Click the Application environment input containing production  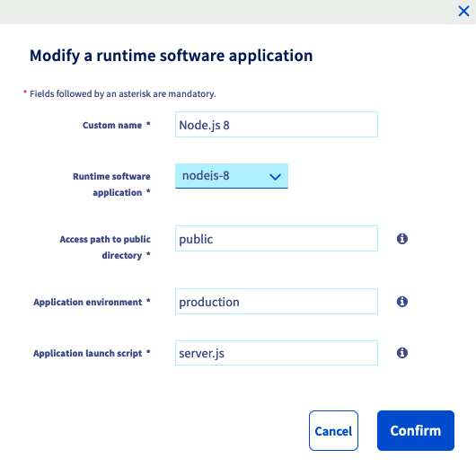277,302
